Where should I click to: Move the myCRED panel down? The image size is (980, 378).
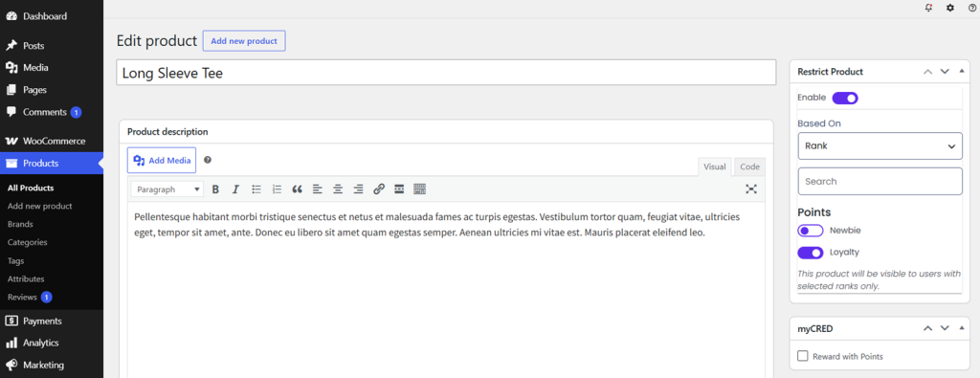(x=945, y=328)
